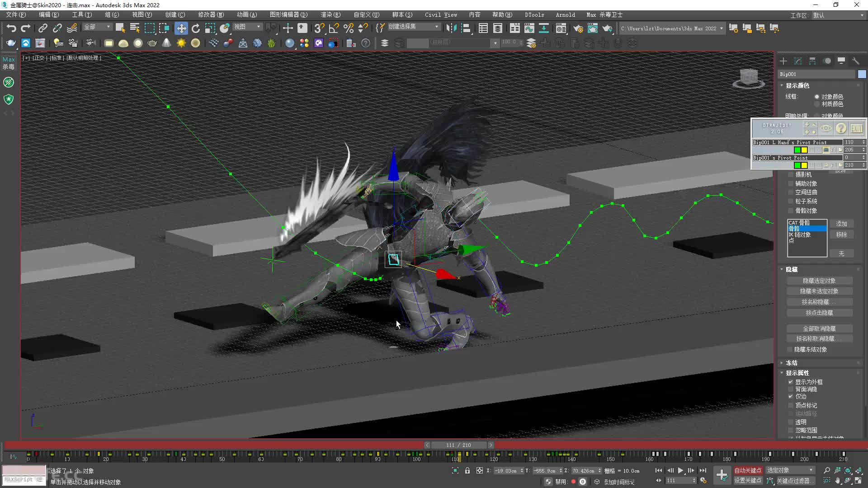Select the 对象颜色 wireframe radio button

(x=817, y=97)
